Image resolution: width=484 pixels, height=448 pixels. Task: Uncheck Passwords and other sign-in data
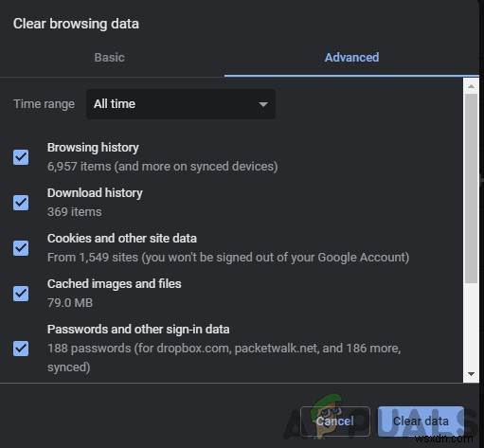(21, 349)
